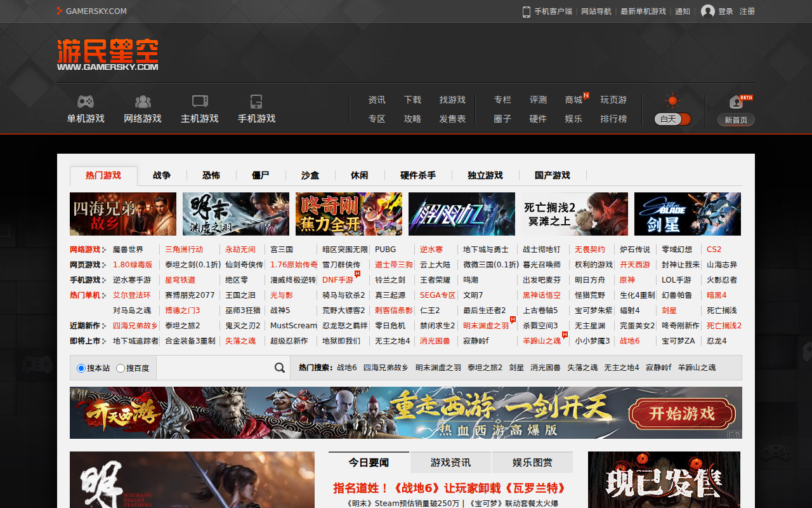The image size is (812, 508).
Task: Click the 现已发售 side promo image
Action: pos(664,479)
